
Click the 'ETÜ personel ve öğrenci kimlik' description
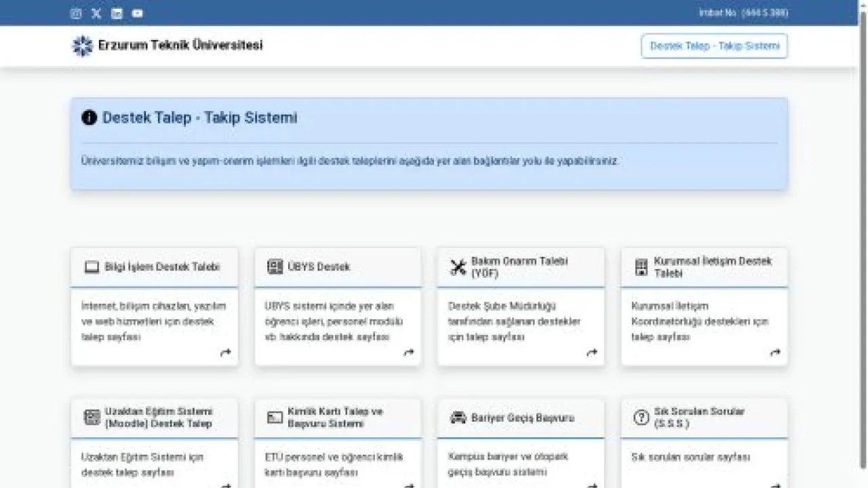(334, 464)
